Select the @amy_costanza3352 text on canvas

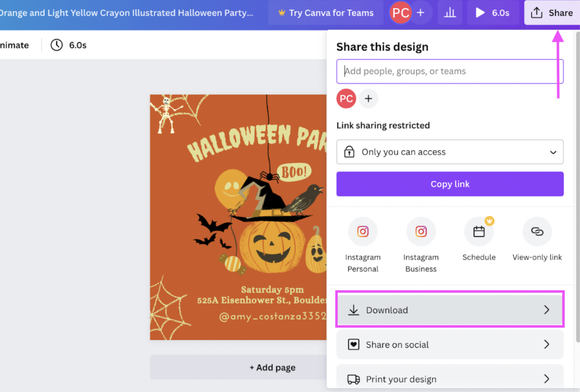[x=273, y=316]
